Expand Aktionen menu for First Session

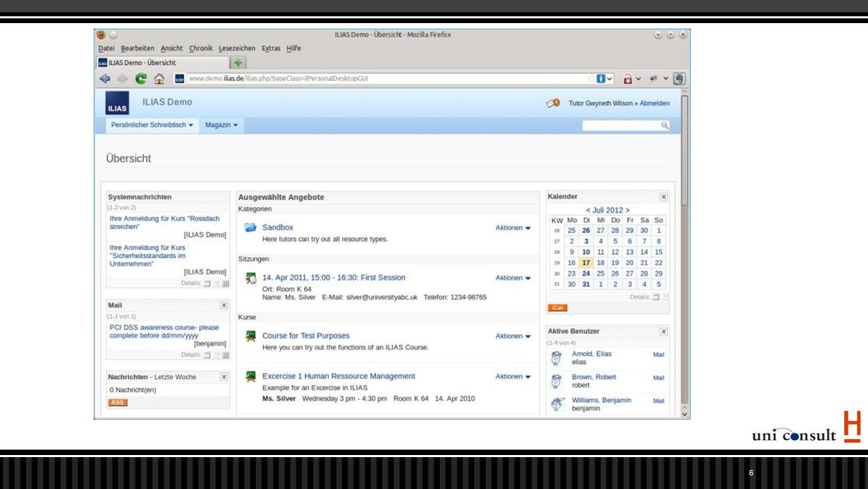pyautogui.click(x=513, y=278)
